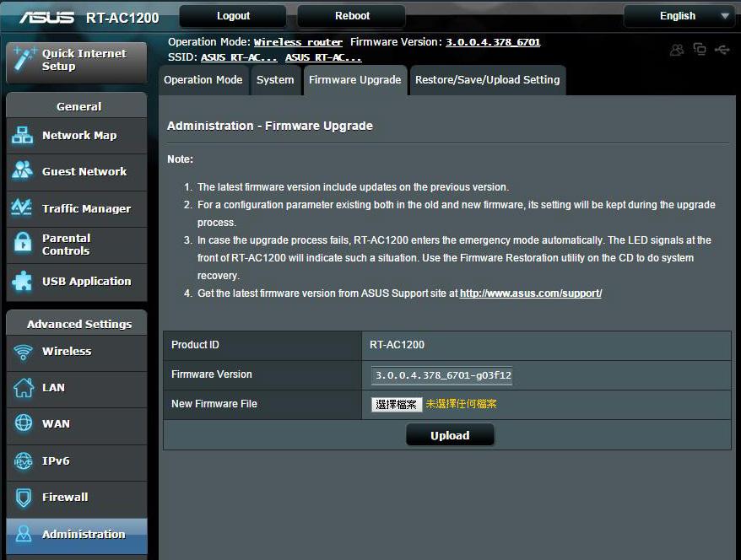Click the WAN globe icon

23,423
